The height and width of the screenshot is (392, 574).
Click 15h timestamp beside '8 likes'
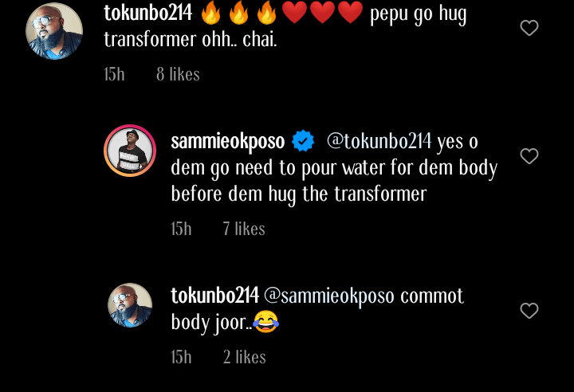pyautogui.click(x=115, y=74)
